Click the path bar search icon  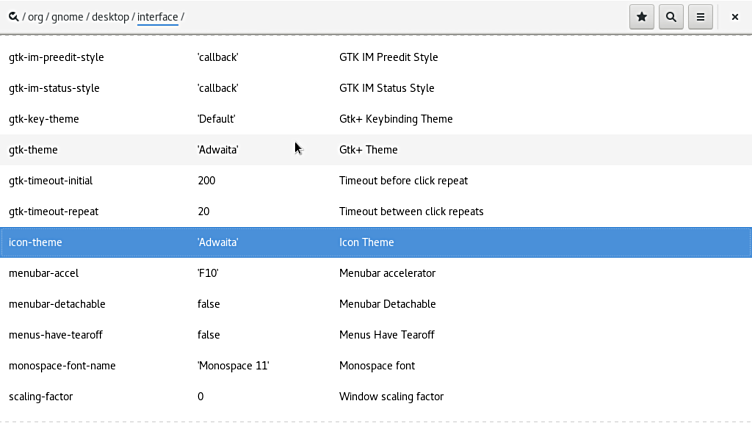tap(13, 17)
